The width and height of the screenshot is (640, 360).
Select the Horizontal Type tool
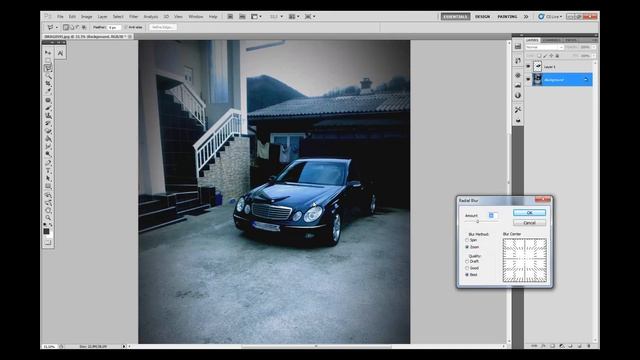click(48, 171)
